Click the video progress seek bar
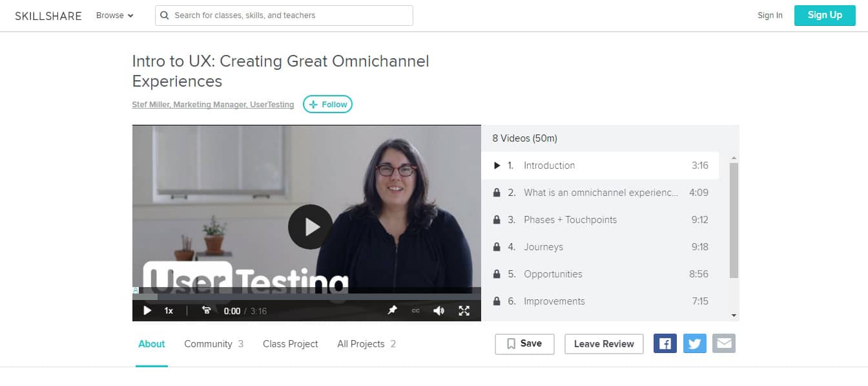The height and width of the screenshot is (386, 868). point(307,297)
